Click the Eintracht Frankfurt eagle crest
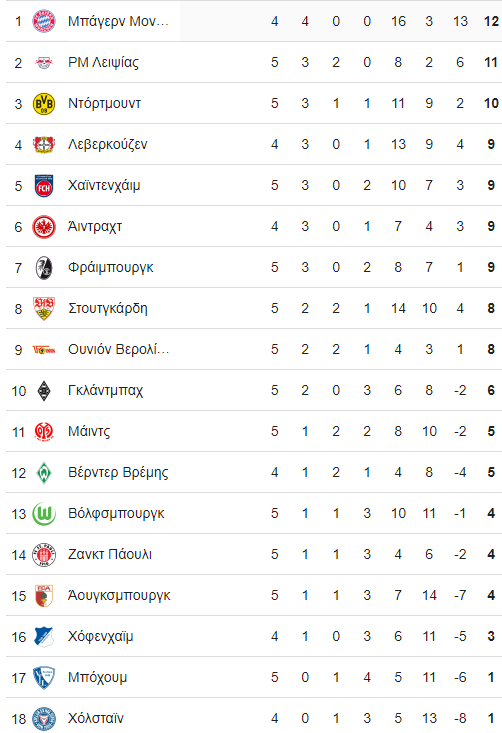Viewport: 502px width, 733px height. pyautogui.click(x=44, y=227)
